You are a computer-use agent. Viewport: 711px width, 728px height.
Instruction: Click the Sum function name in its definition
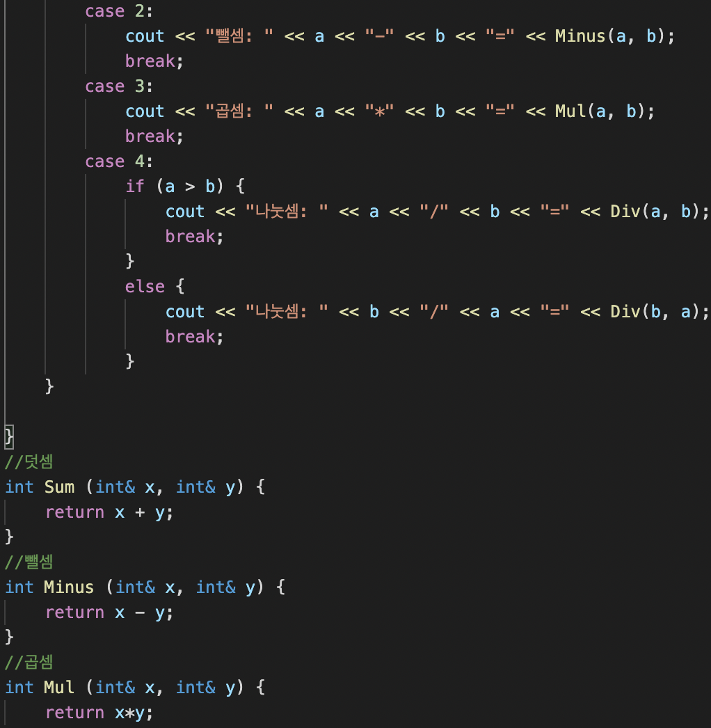point(59,487)
